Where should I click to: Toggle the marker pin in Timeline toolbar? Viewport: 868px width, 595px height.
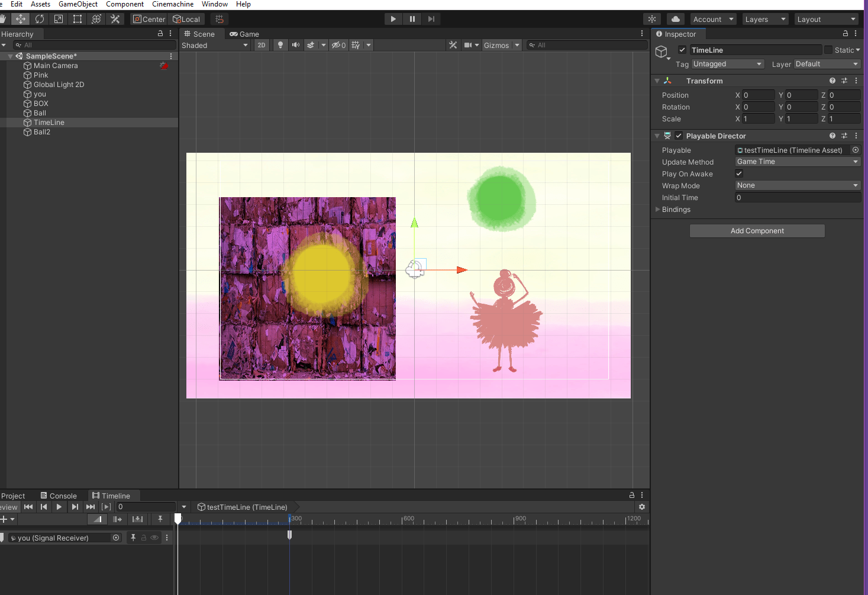160,519
